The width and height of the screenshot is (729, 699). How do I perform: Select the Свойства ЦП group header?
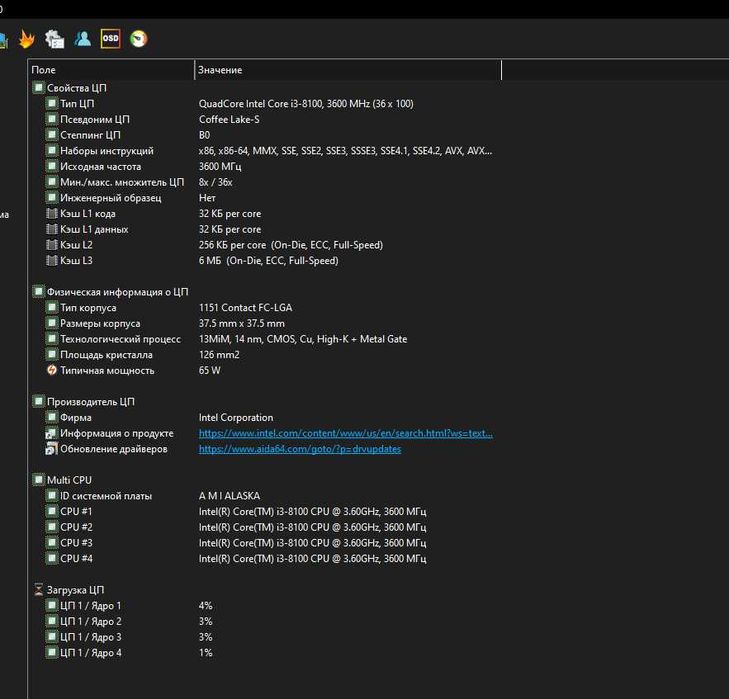(x=77, y=87)
